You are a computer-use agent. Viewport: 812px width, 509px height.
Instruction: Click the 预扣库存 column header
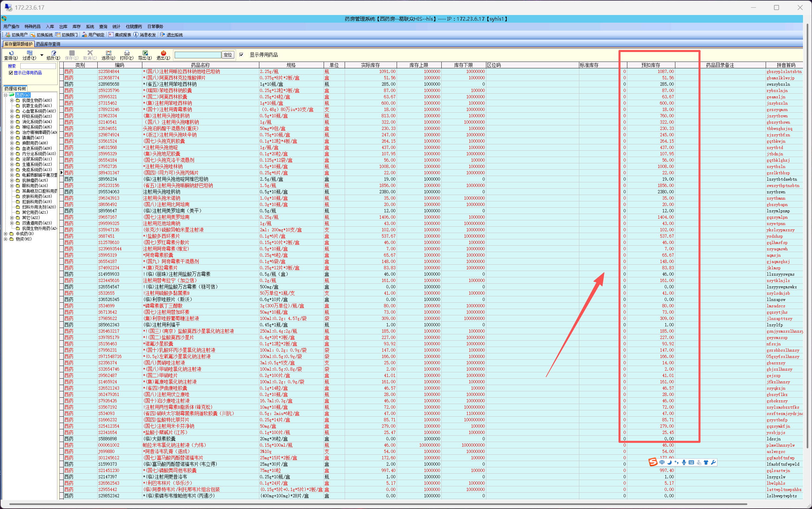(650, 65)
